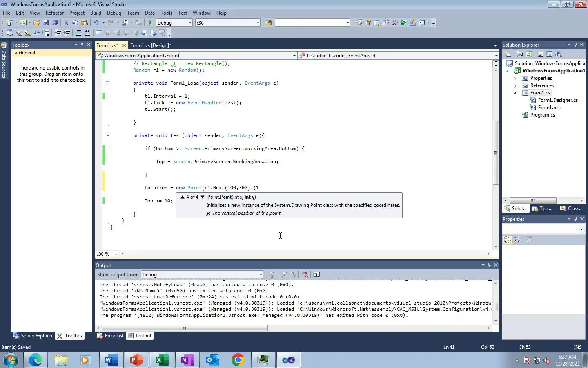588x368 pixels.
Task: Toggle word wrap in Output window
Action: [x=316, y=275]
